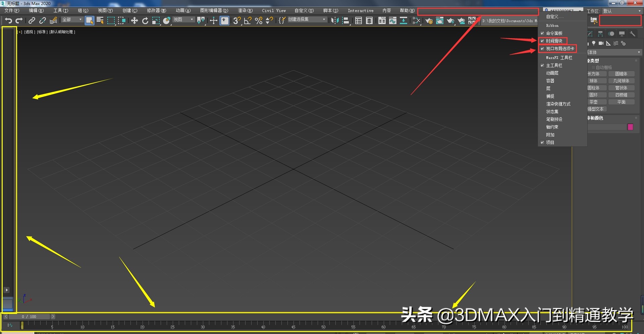644x334 pixels.
Task: Click the Undo icon on the main toolbar
Action: click(8, 20)
